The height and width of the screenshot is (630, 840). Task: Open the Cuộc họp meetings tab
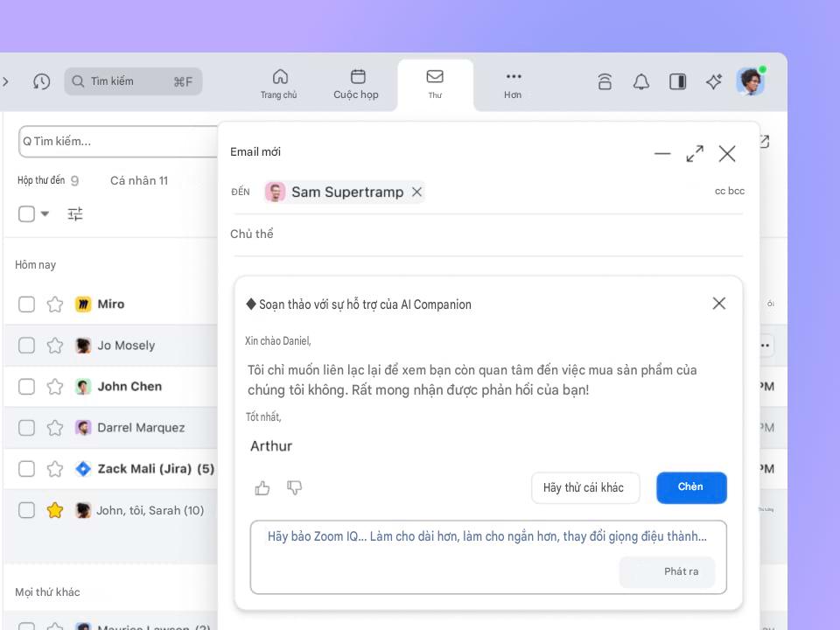(x=356, y=85)
